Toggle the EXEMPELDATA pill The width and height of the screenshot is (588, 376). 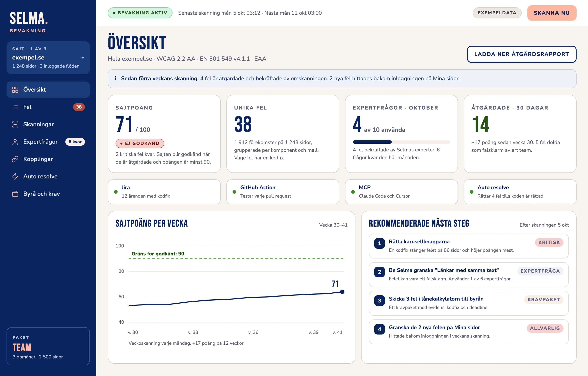tap(497, 13)
